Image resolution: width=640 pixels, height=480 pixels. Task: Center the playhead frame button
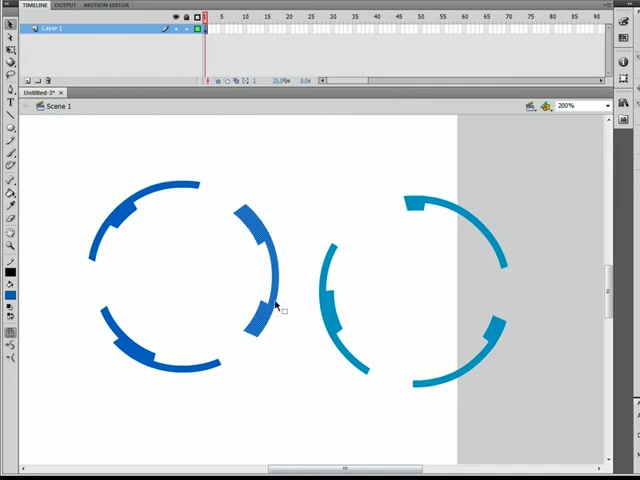208,81
